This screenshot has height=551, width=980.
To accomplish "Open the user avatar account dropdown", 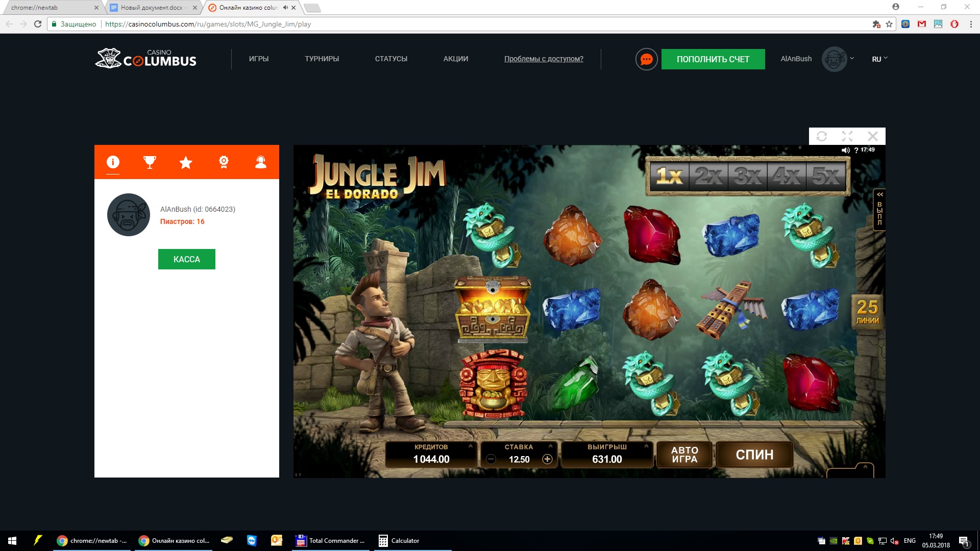I will (x=838, y=59).
